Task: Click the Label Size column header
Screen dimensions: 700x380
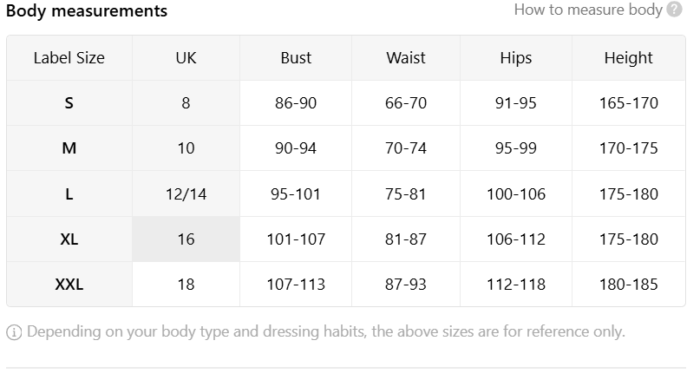Action: [69, 58]
